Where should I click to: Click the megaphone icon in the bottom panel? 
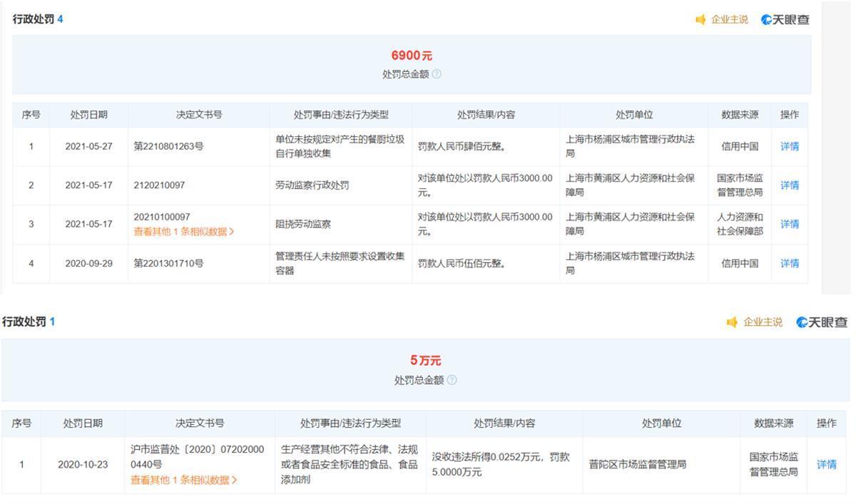pos(732,322)
